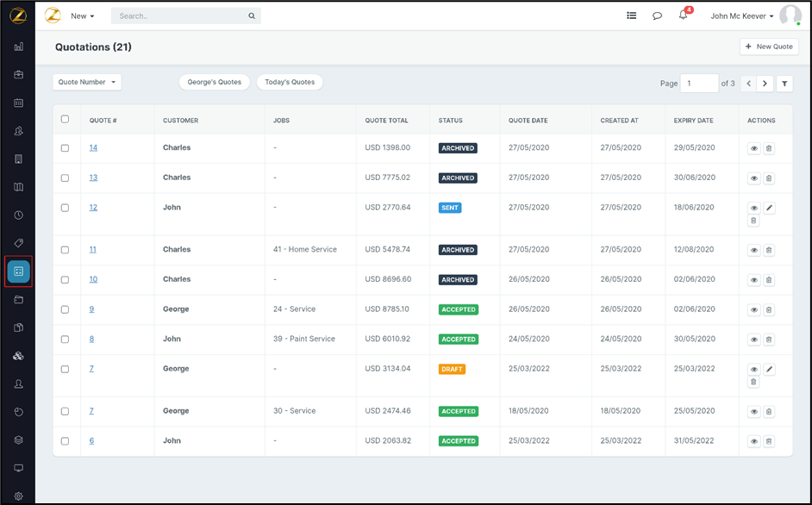Expand John Mc Keever user menu

742,16
